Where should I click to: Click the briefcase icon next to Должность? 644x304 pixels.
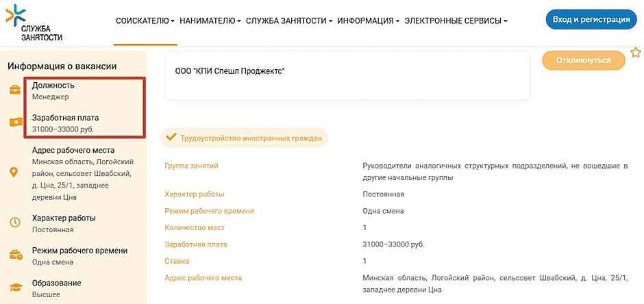(x=14, y=90)
